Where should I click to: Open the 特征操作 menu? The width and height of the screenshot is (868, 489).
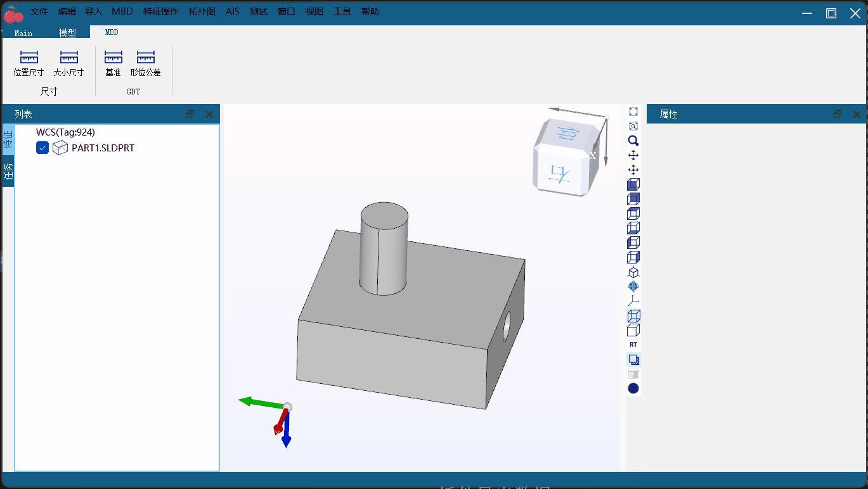point(161,11)
